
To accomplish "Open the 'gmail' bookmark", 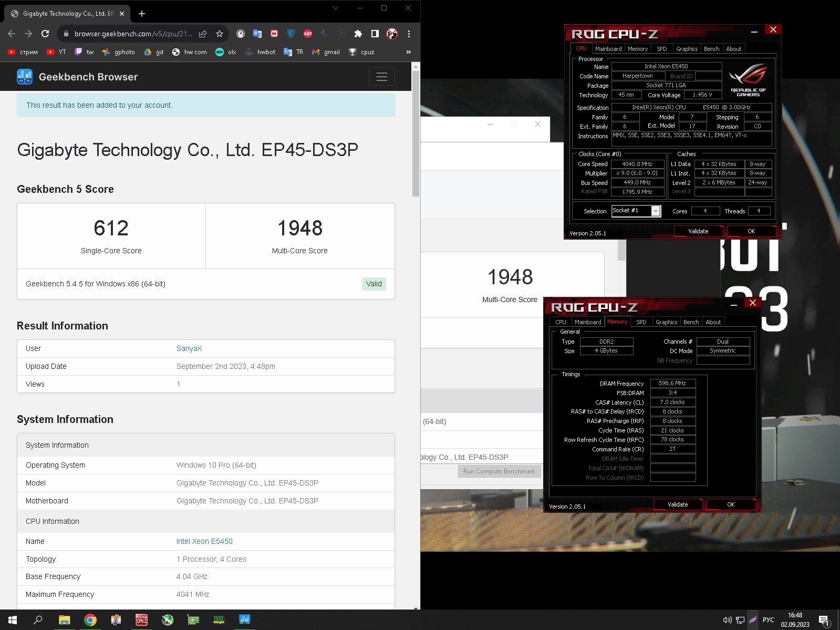I will tap(326, 52).
